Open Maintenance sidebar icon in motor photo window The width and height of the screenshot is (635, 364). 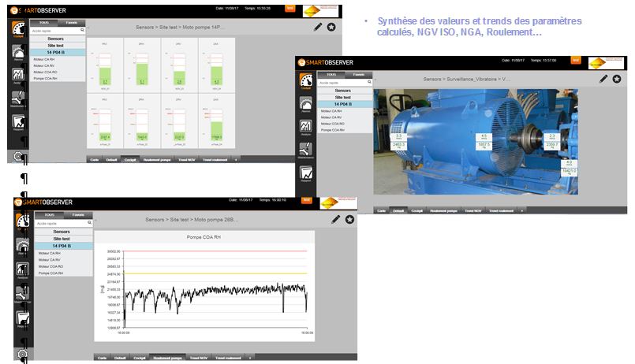point(306,150)
